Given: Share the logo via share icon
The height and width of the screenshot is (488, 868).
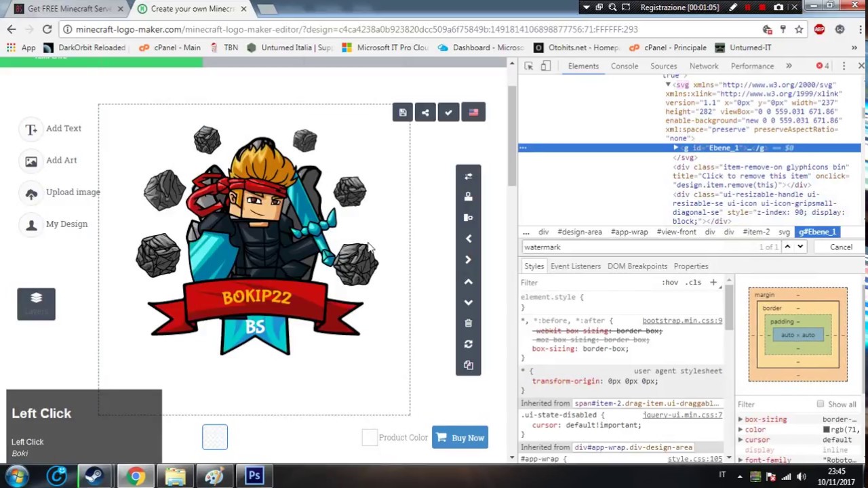Looking at the screenshot, I should point(425,112).
